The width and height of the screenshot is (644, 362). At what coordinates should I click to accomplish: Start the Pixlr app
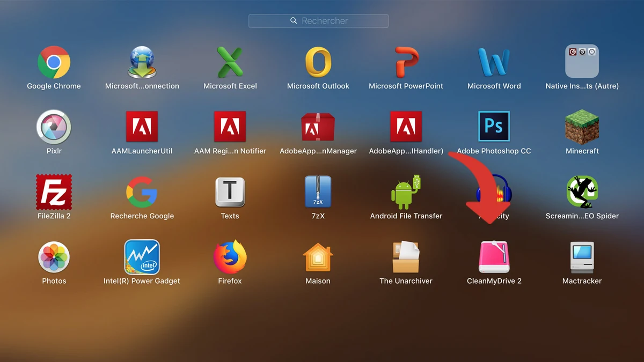point(54,126)
